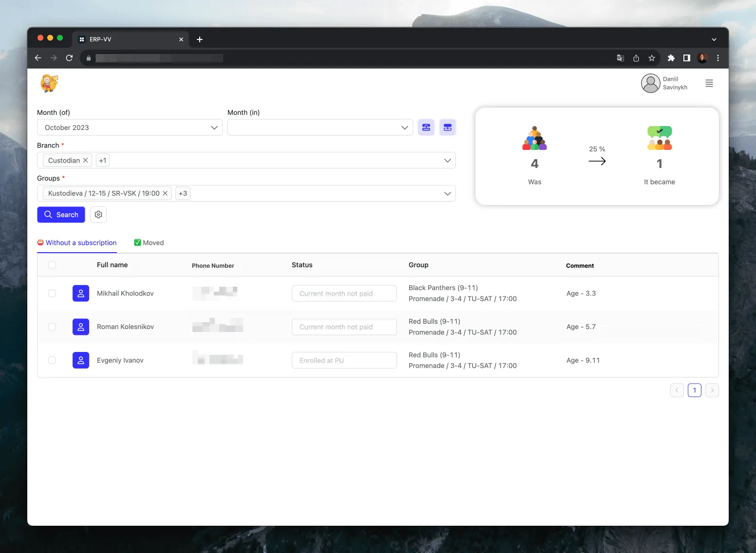
Task: Click the user avatar icon on Evgeniy Ivanov's row
Action: 81,360
